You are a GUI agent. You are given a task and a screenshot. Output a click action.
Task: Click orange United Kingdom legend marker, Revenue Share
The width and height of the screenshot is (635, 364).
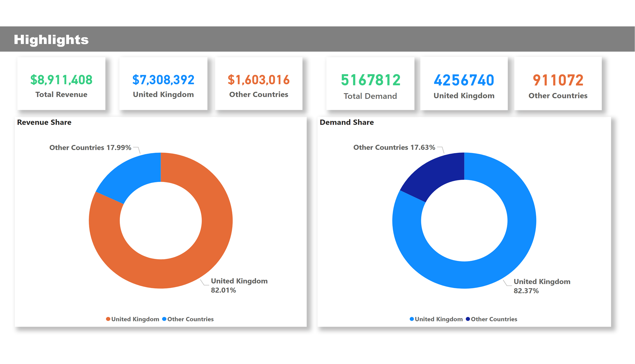pos(108,319)
